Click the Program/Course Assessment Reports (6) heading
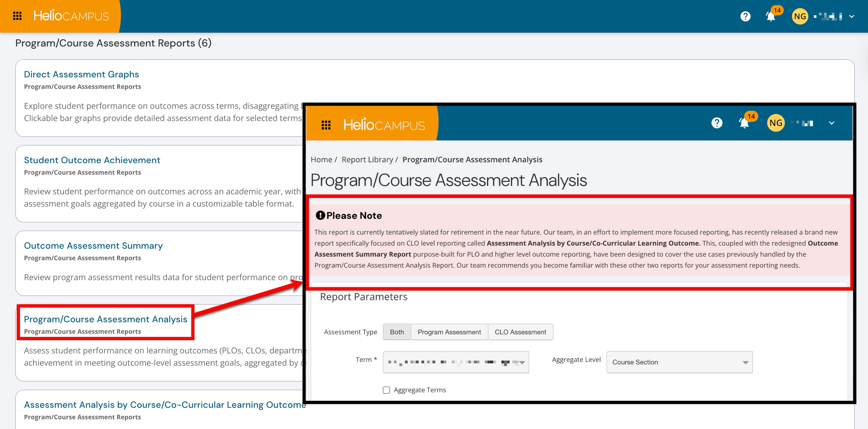The image size is (868, 429). tap(114, 43)
